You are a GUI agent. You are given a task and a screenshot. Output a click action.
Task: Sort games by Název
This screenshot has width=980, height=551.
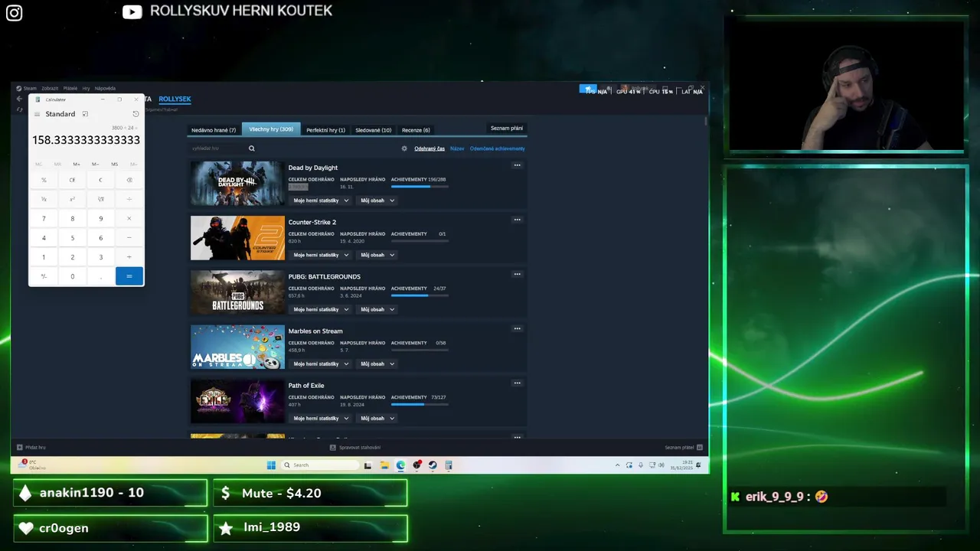(x=457, y=148)
